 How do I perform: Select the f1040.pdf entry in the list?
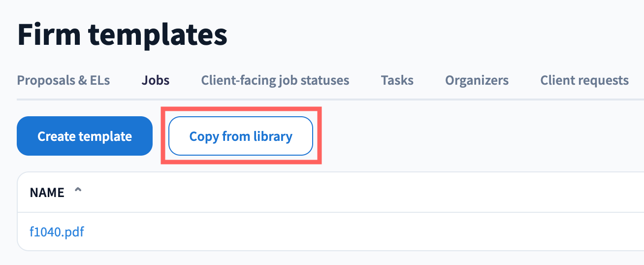57,232
